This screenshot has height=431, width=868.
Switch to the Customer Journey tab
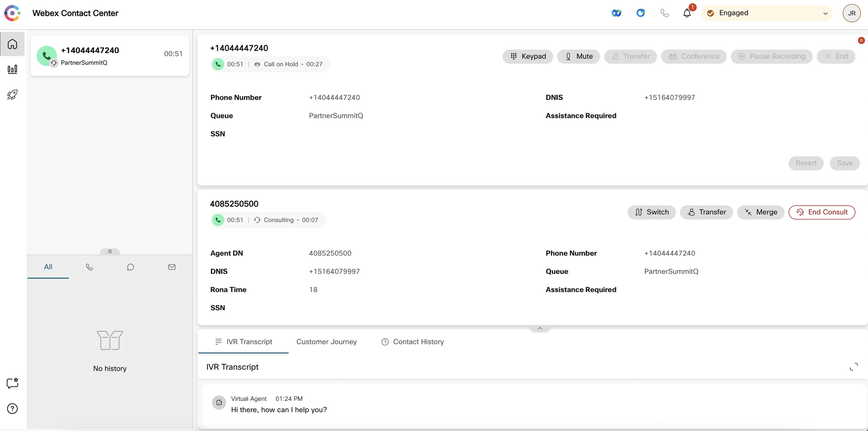(x=326, y=342)
